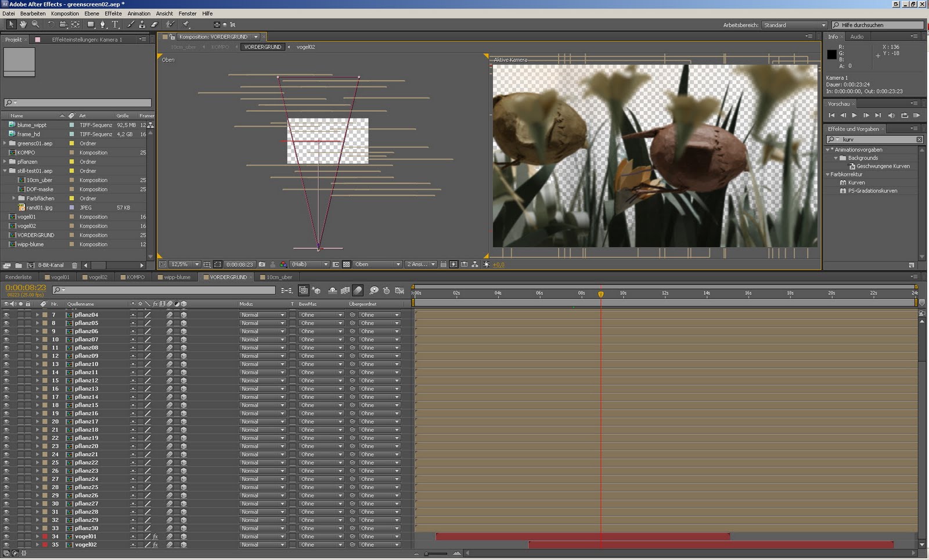Open the resolution (Halb) dropdown
Image resolution: width=929 pixels, height=560 pixels.
[x=310, y=265]
